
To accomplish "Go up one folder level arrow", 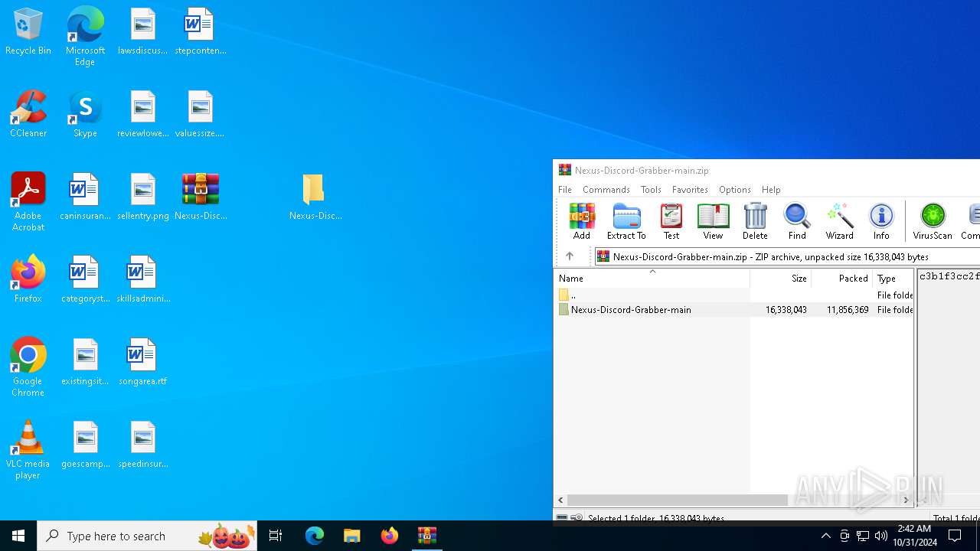I will [x=570, y=256].
